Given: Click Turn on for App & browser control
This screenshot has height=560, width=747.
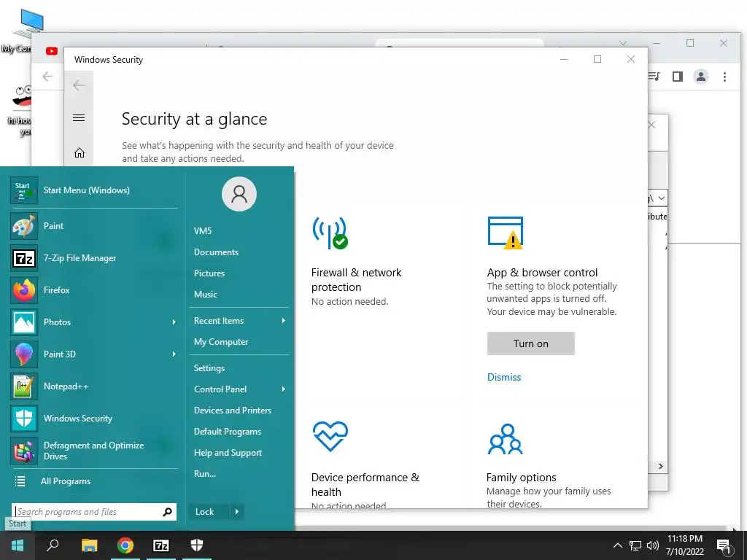Looking at the screenshot, I should 531,344.
